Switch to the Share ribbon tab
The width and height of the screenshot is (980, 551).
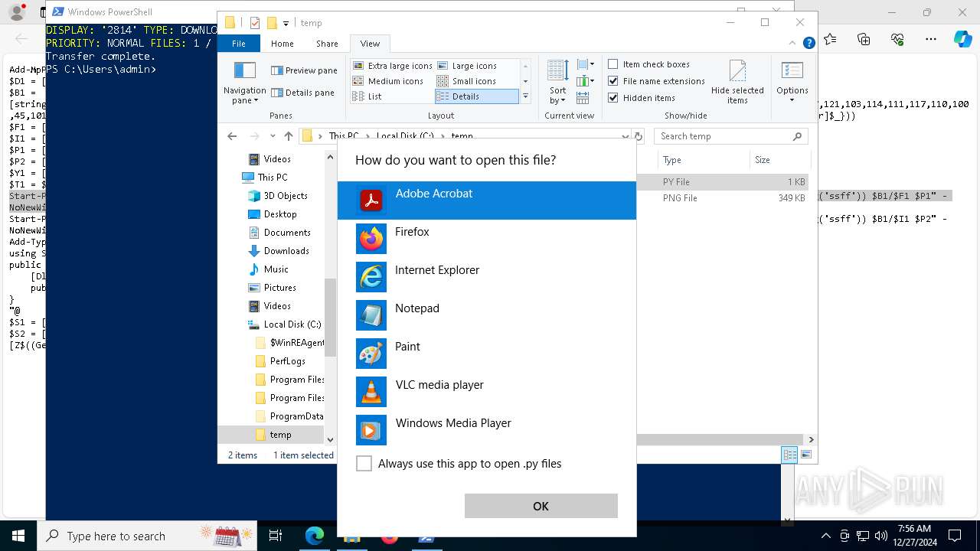point(327,44)
